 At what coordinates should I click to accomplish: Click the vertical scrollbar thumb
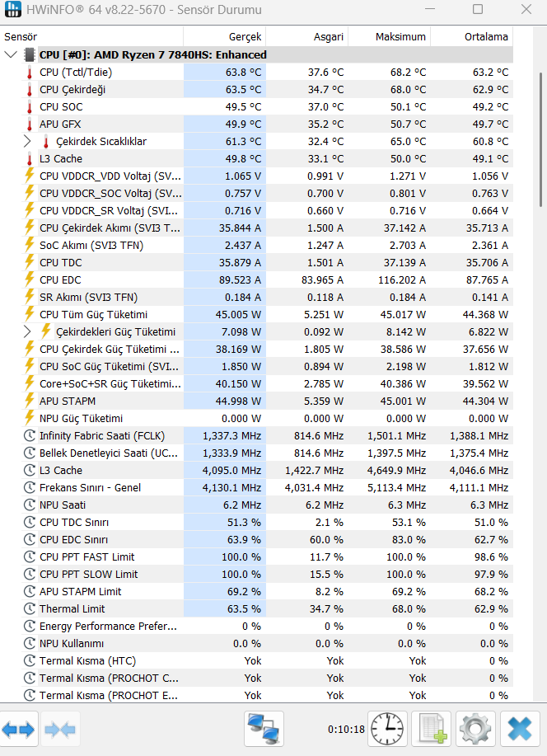coord(540,139)
